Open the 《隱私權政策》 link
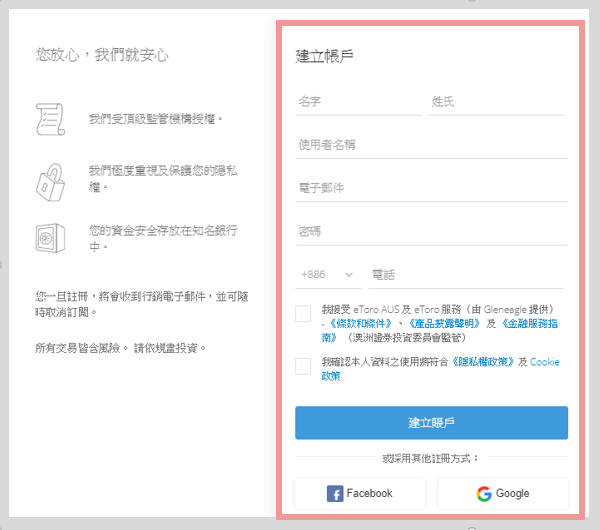Image resolution: width=600 pixels, height=530 pixels. coord(483,362)
